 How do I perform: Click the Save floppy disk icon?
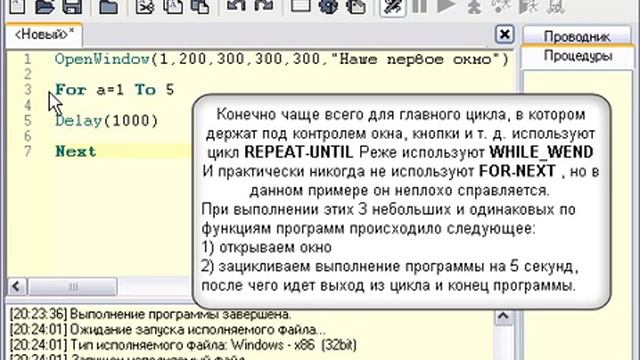pos(72,6)
